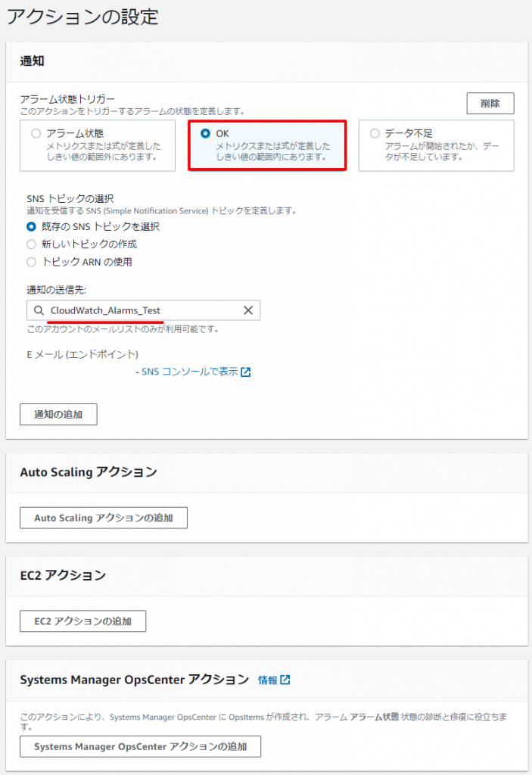
Task: Choose 既存の SNS トピックを選択 option
Action: (x=31, y=226)
